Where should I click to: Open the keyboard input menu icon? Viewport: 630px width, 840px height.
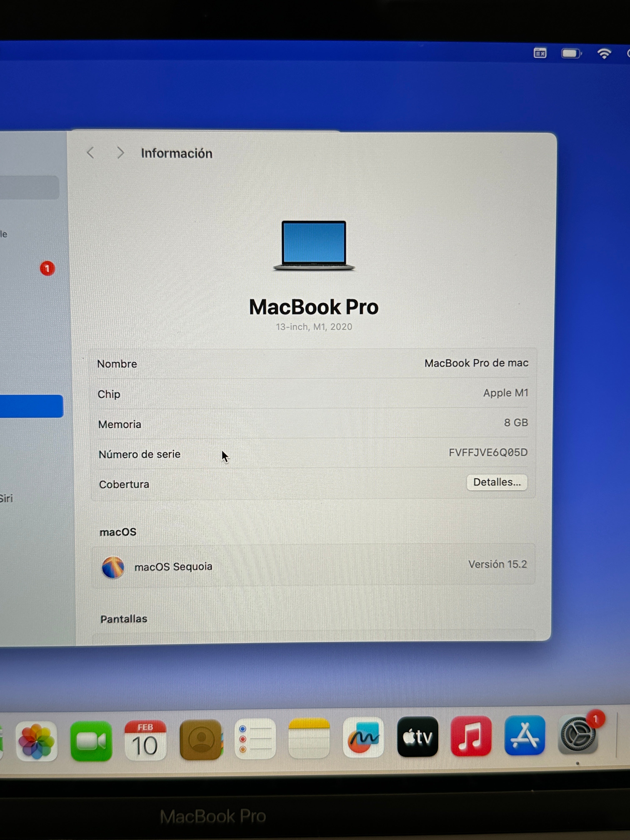coord(540,53)
